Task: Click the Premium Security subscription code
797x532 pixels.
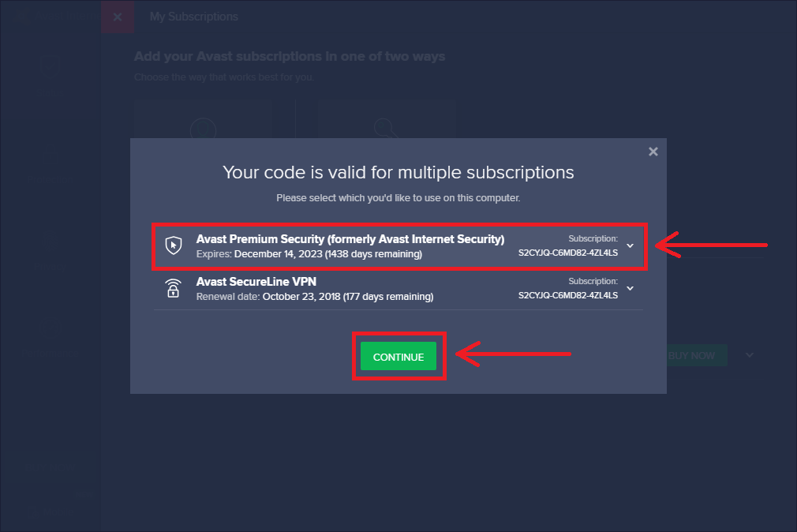Action: [x=567, y=253]
